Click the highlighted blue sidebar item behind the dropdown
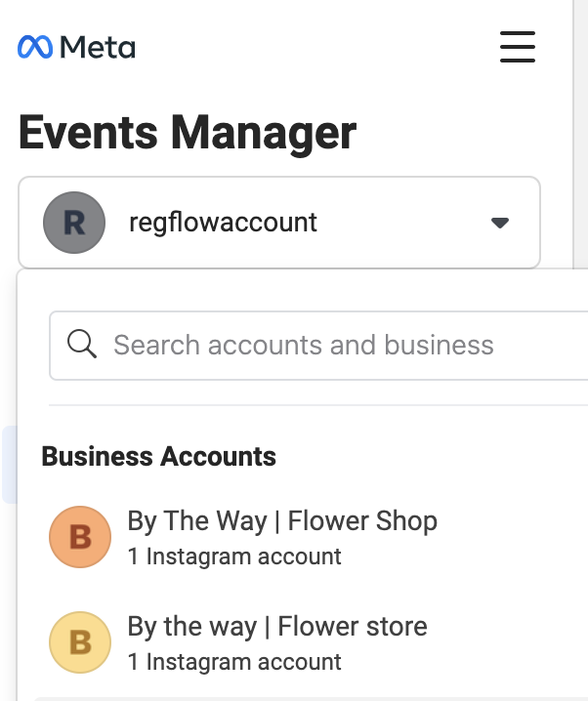The image size is (588, 701). click(9, 465)
